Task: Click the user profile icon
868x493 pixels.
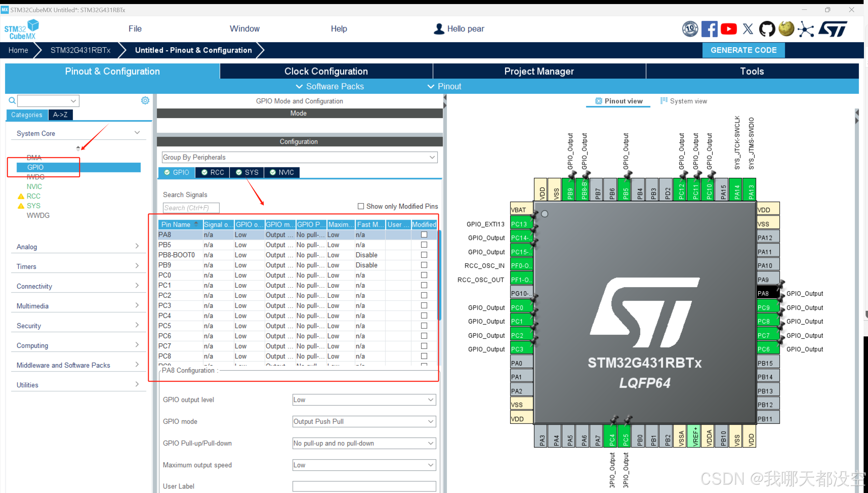Action: pyautogui.click(x=439, y=29)
